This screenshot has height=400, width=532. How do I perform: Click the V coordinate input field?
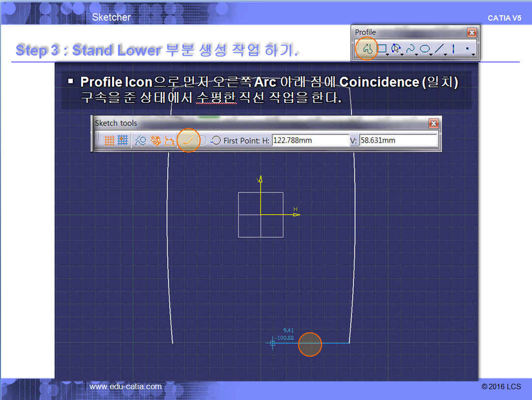pos(398,141)
